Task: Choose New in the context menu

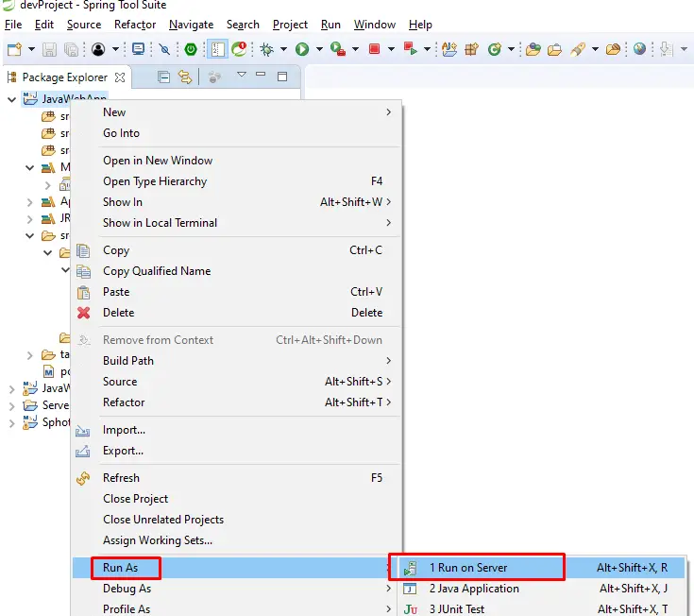Action: click(x=237, y=112)
